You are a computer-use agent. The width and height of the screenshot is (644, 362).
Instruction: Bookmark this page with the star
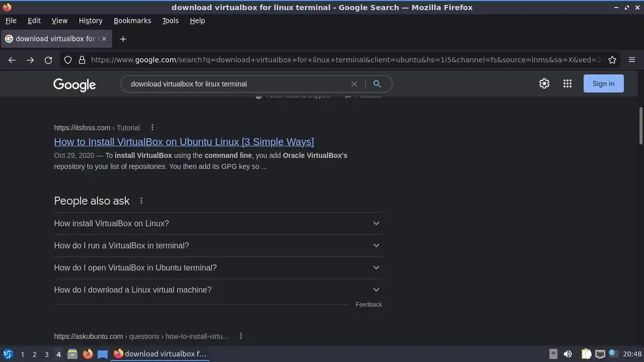pyautogui.click(x=612, y=60)
